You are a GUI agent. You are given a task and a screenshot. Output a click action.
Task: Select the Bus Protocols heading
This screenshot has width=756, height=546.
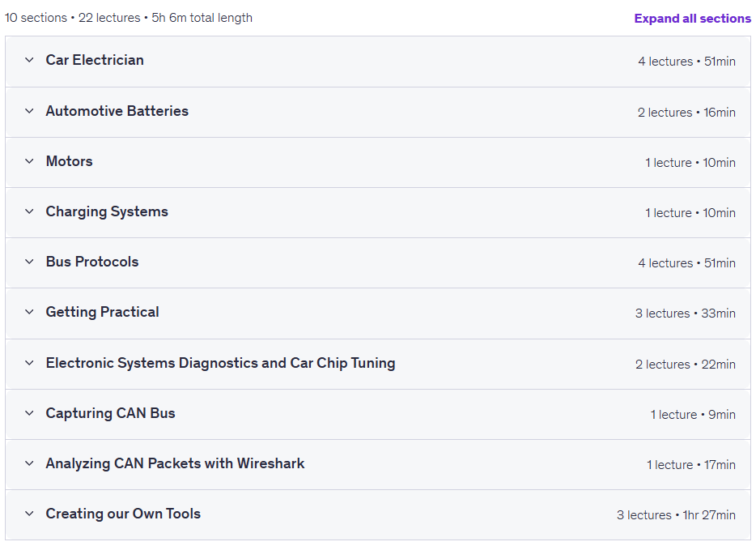click(92, 262)
